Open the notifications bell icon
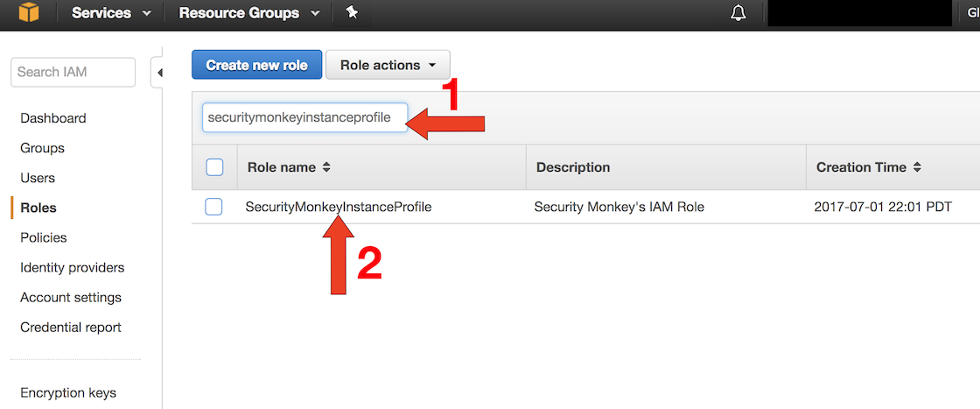 [x=738, y=13]
